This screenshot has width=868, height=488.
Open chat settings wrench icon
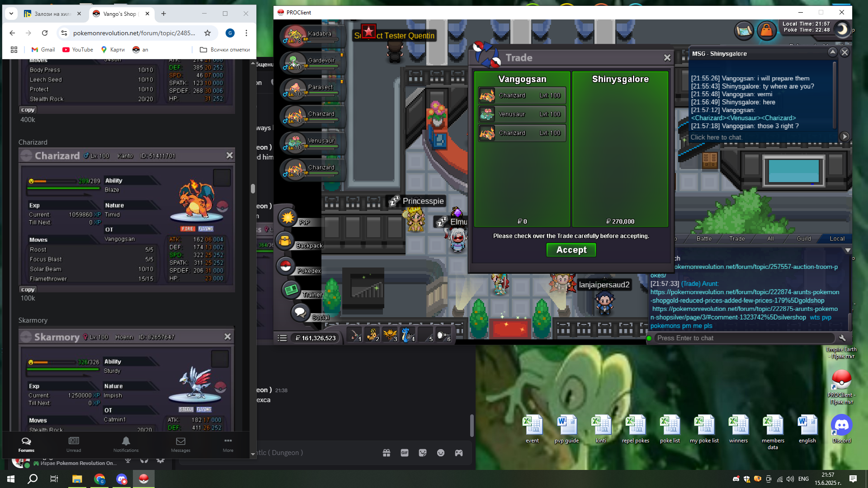(842, 338)
